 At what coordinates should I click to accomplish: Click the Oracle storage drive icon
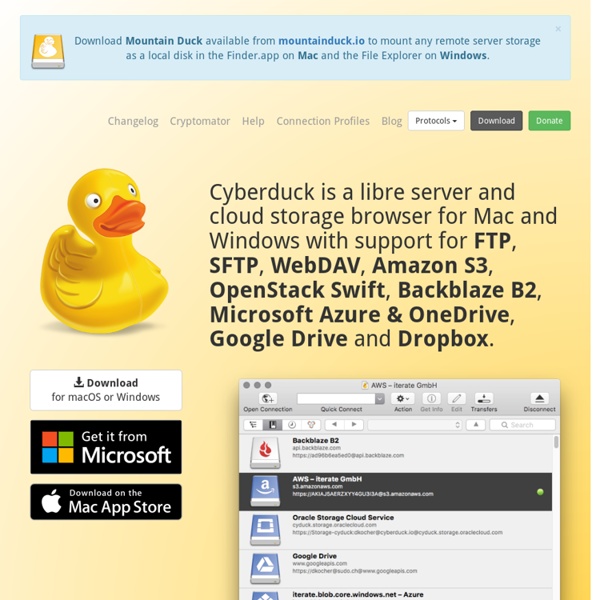[265, 530]
